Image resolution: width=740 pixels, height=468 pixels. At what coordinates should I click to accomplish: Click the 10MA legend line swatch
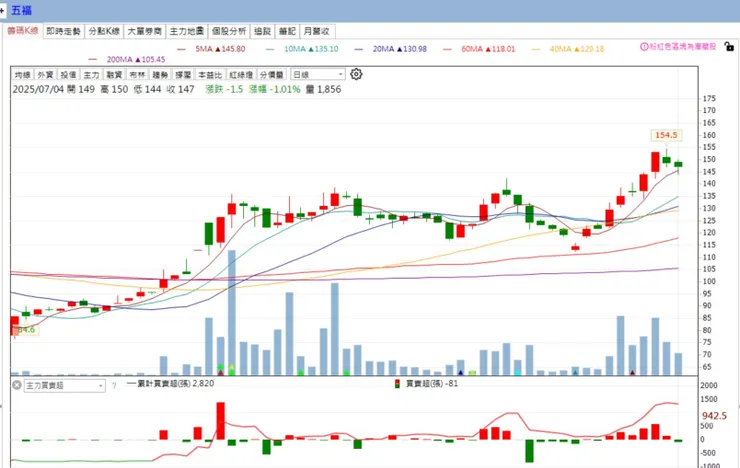click(270, 49)
